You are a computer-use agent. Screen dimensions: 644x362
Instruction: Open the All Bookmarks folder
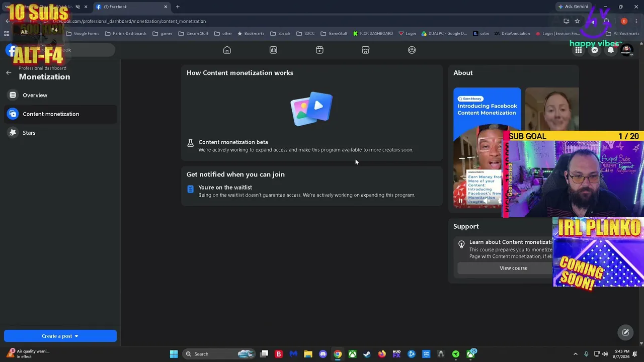click(x=622, y=34)
